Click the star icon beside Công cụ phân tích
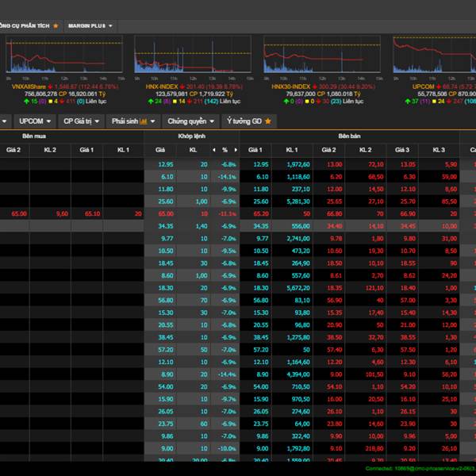The height and width of the screenshot is (476, 476). coord(56,26)
